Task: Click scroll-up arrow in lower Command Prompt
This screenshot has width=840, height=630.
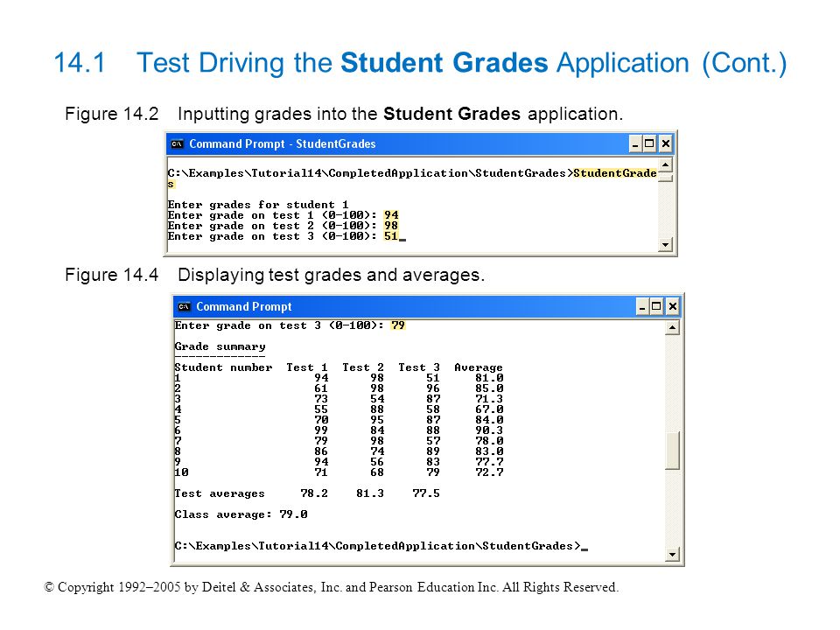Action: (672, 327)
